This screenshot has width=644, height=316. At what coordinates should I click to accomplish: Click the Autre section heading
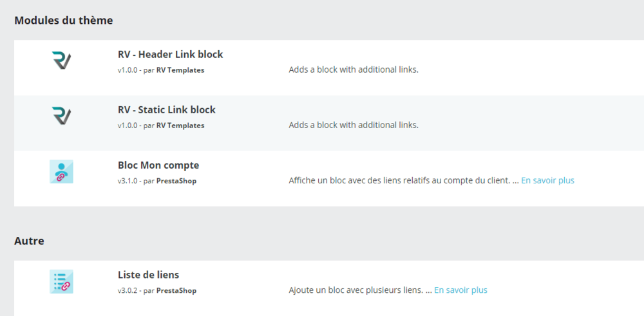tap(29, 241)
